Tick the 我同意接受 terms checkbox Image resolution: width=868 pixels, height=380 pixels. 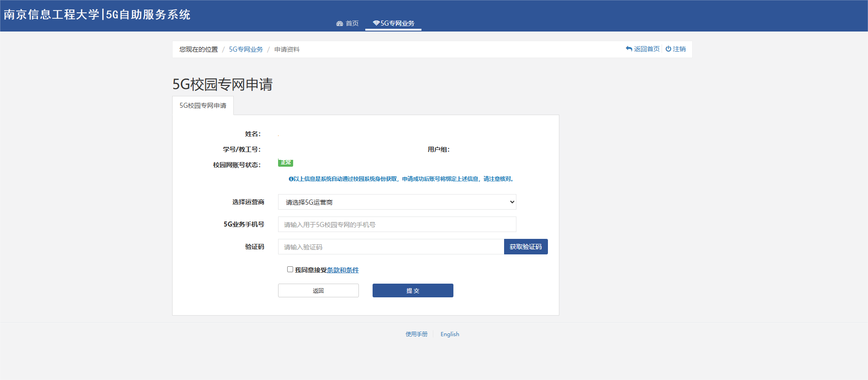(x=290, y=269)
